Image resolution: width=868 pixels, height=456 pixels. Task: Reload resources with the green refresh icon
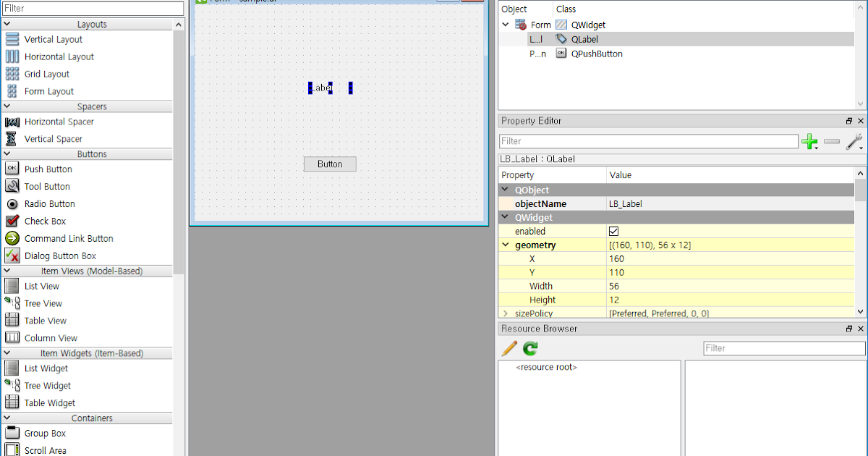pos(529,348)
